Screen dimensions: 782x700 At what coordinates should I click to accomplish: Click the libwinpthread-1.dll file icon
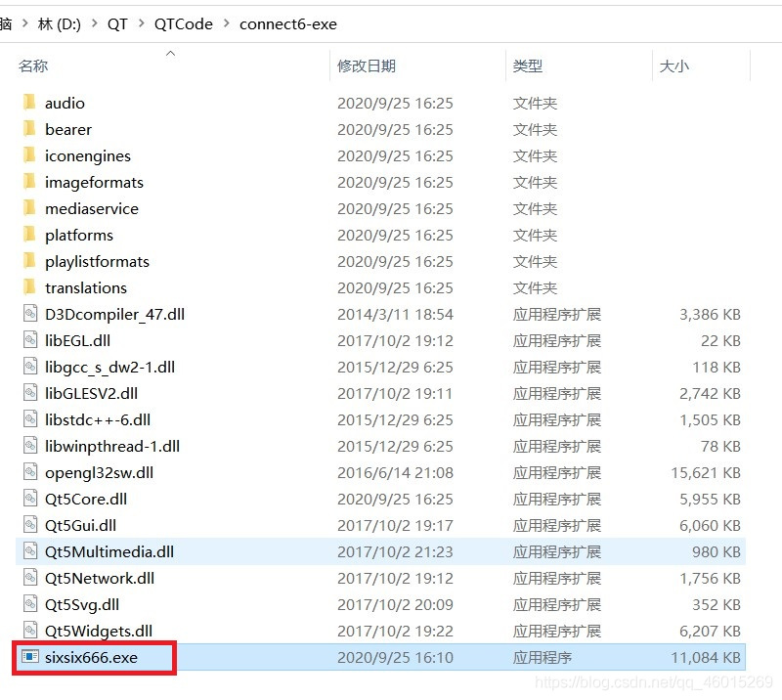[x=30, y=446]
